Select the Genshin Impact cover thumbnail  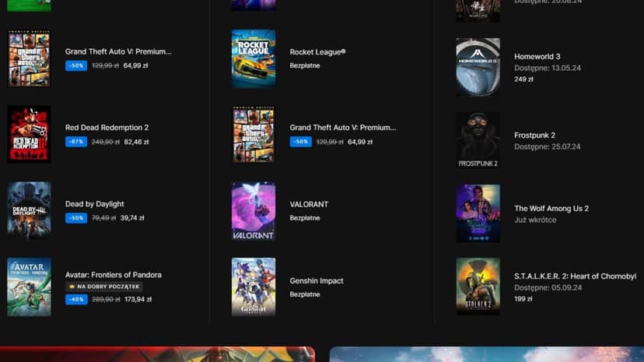pos(254,286)
